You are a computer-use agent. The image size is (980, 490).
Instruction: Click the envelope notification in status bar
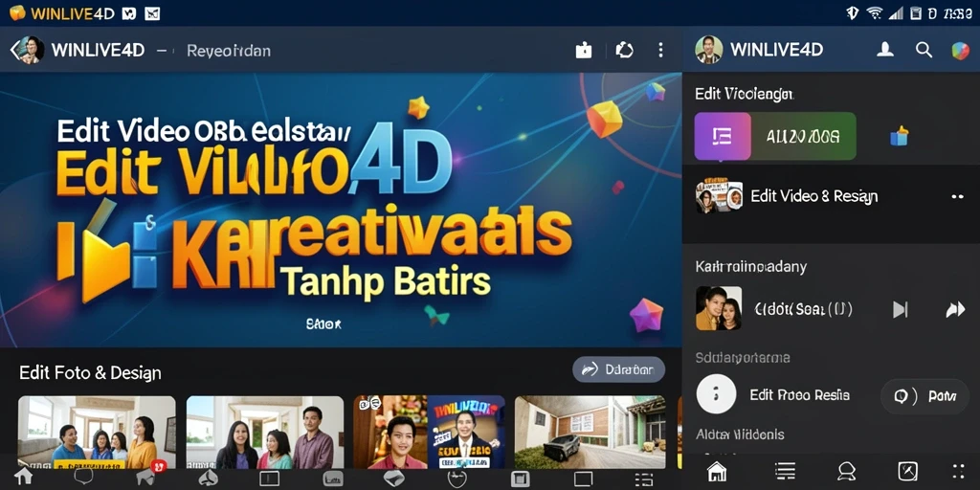pos(152,13)
